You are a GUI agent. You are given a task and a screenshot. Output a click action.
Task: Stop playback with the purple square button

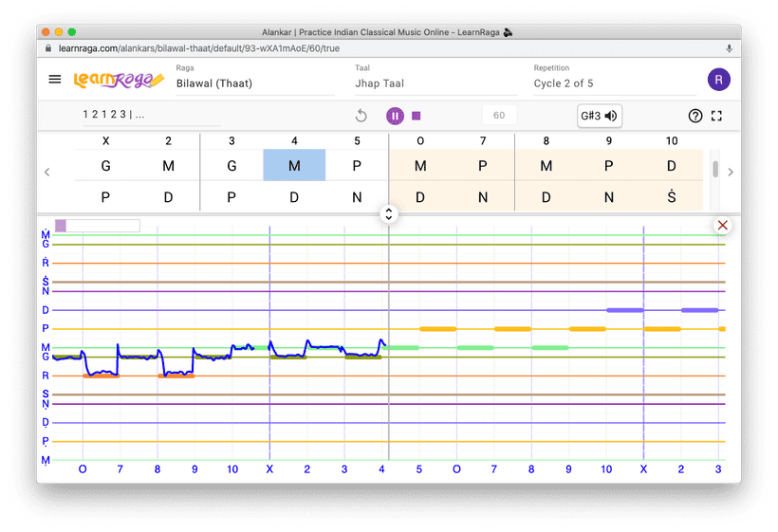click(416, 116)
